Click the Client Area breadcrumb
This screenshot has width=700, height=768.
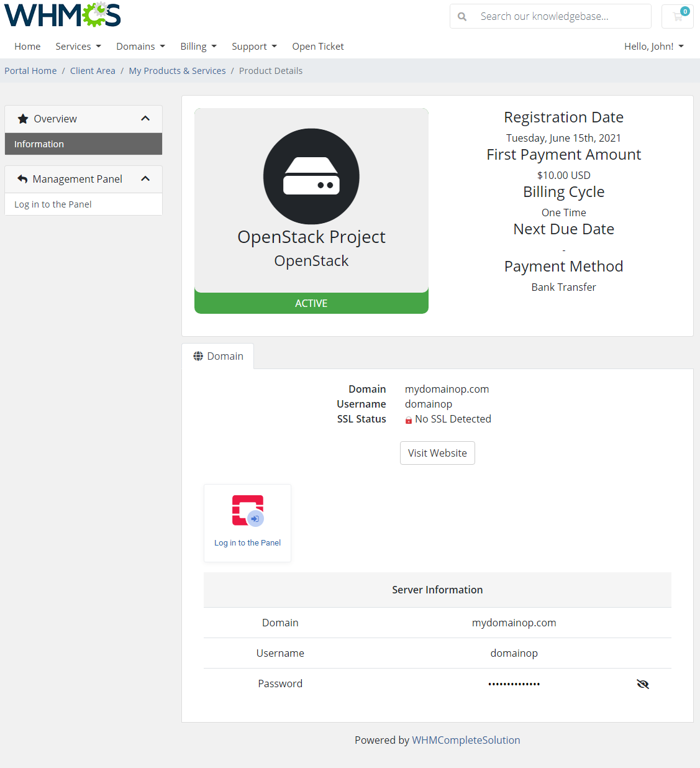point(93,71)
